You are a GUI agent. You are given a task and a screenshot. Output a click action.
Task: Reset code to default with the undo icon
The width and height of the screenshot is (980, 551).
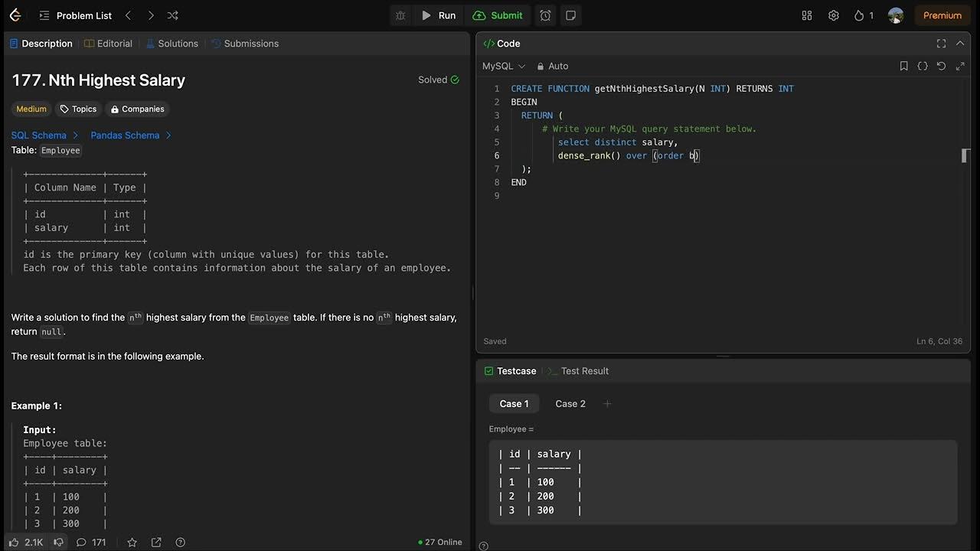941,67
